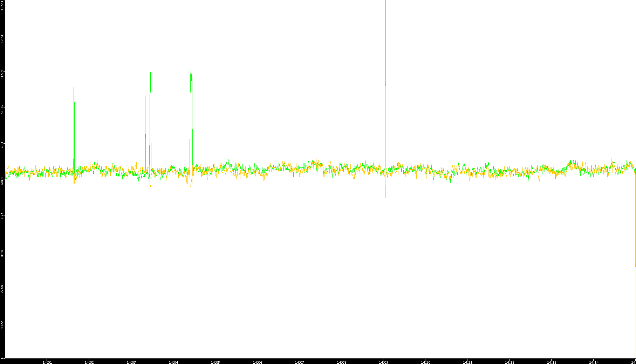Click the 14:05 time axis label
Image resolution: width=636 pixels, height=364 pixels.
coord(215,362)
